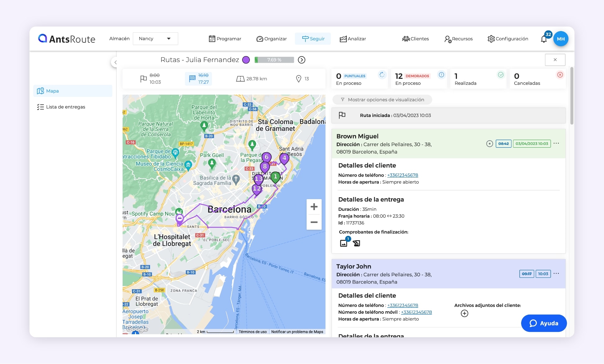Open the three-dot menu for Brown Miguel
This screenshot has width=604, height=364.
coord(556,143)
